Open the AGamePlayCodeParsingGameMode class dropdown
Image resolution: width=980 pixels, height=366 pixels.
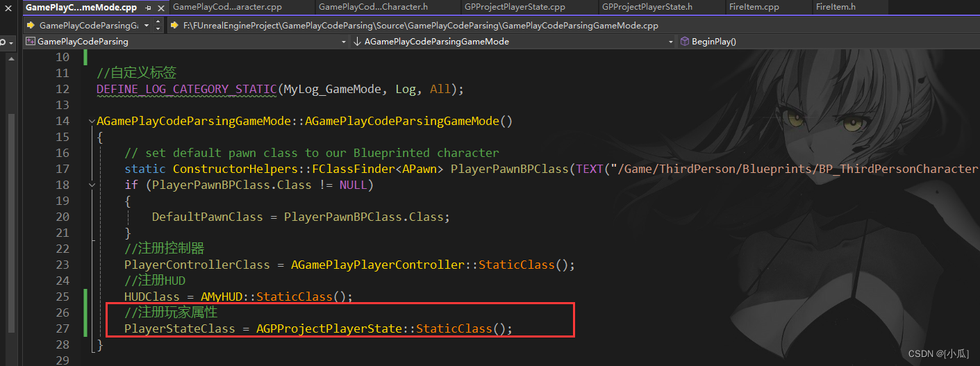pos(670,42)
